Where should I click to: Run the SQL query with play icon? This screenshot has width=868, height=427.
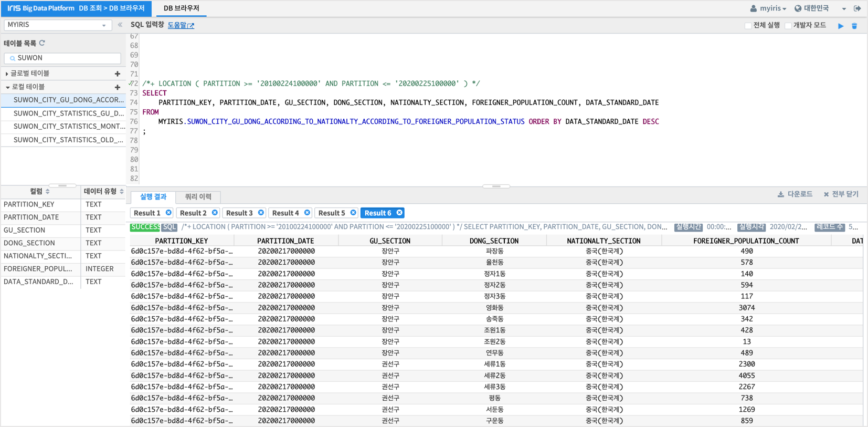coord(841,26)
